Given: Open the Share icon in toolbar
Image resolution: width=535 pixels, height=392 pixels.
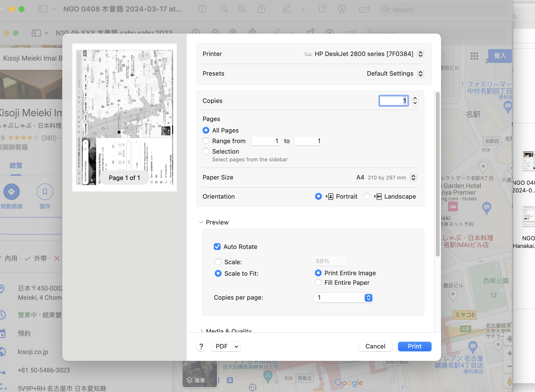Looking at the screenshot, I should coord(262,9).
